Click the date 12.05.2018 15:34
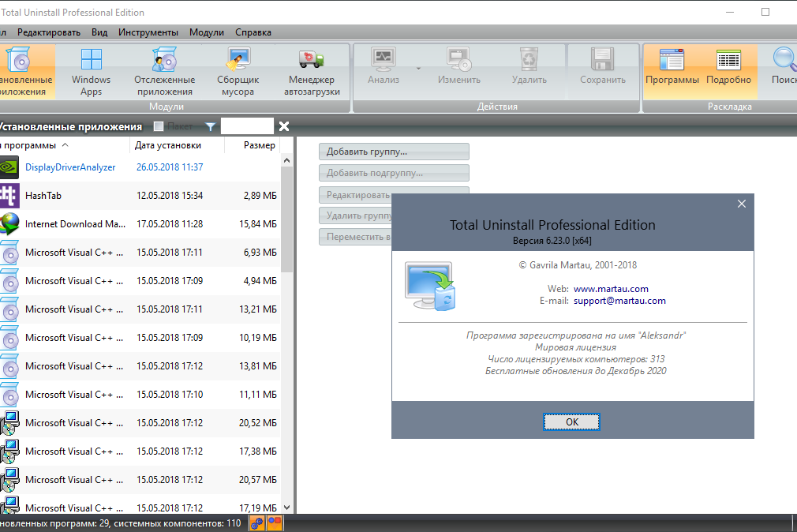The width and height of the screenshot is (797, 532). tap(170, 196)
